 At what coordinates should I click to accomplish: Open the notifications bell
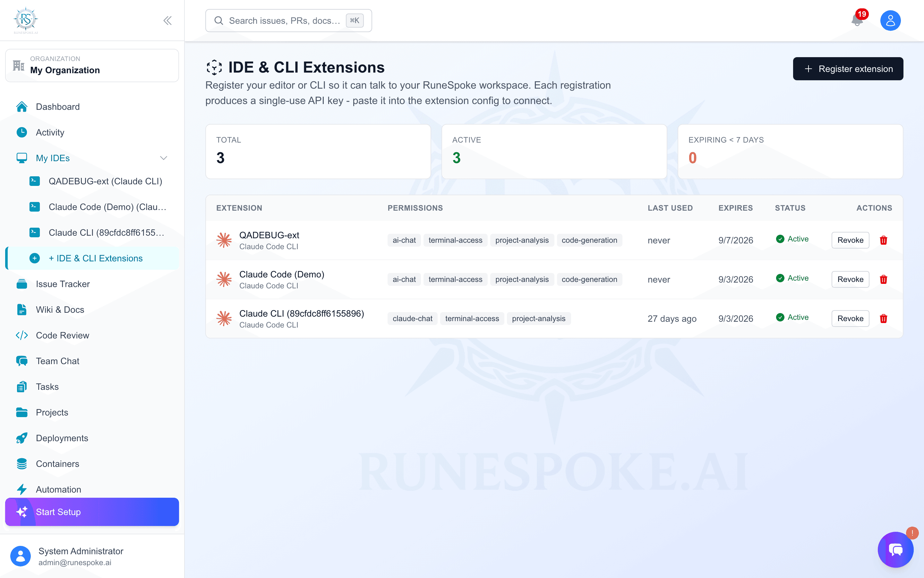(857, 20)
